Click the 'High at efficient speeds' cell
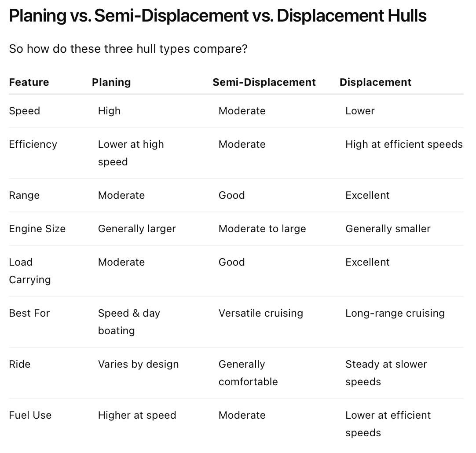476x453 pixels. pyautogui.click(x=404, y=144)
